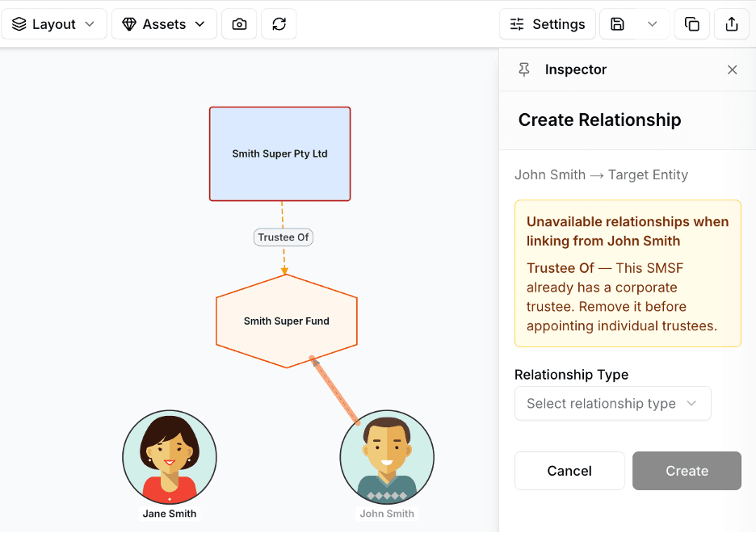
Task: Click the refresh arrows icon
Action: (279, 24)
